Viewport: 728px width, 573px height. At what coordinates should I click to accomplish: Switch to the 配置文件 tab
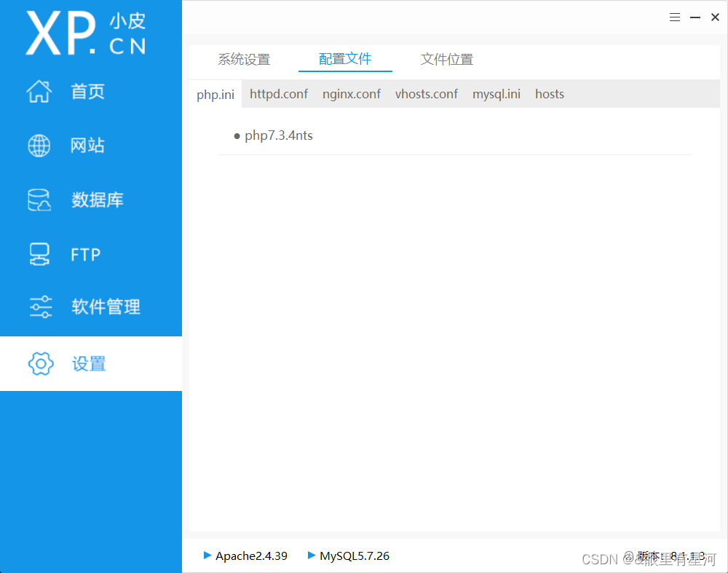(345, 59)
